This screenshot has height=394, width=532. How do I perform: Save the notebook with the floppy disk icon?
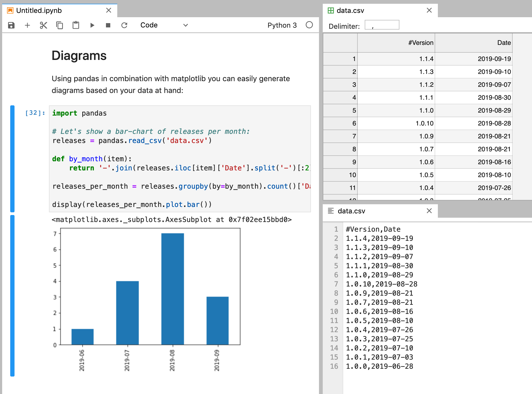[11, 25]
